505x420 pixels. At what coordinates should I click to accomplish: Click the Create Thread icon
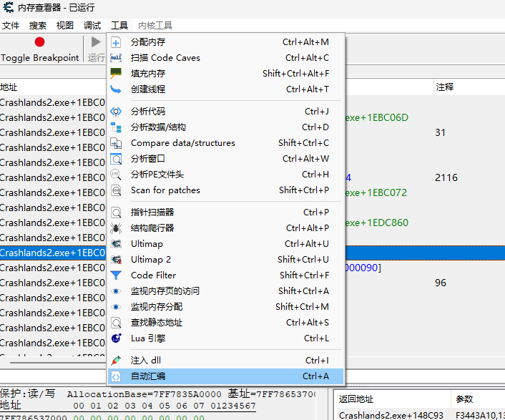click(x=116, y=89)
